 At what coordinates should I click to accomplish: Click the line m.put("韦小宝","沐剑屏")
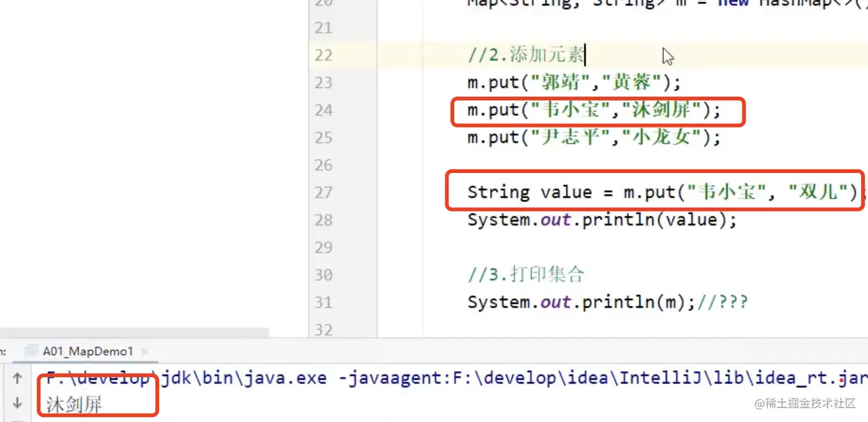click(x=594, y=110)
